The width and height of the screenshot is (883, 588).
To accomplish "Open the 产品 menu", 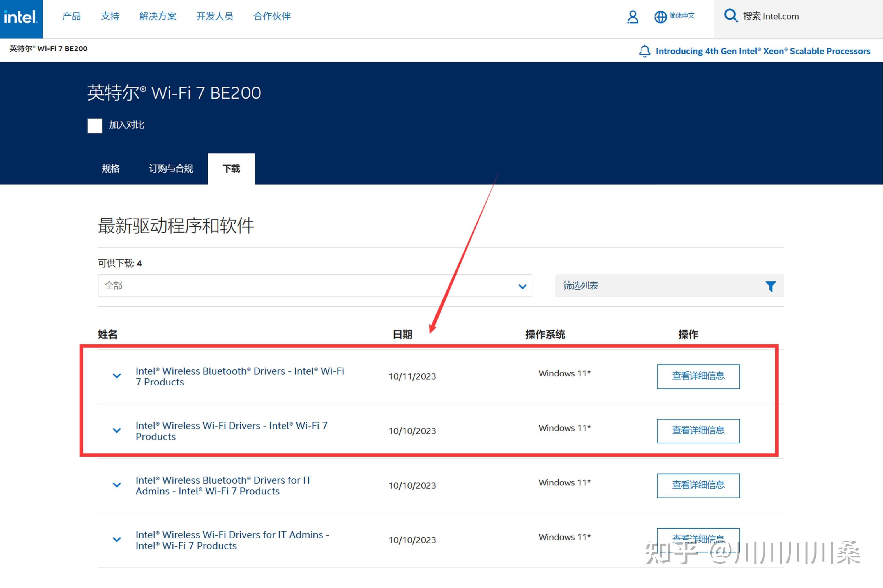I will [71, 17].
